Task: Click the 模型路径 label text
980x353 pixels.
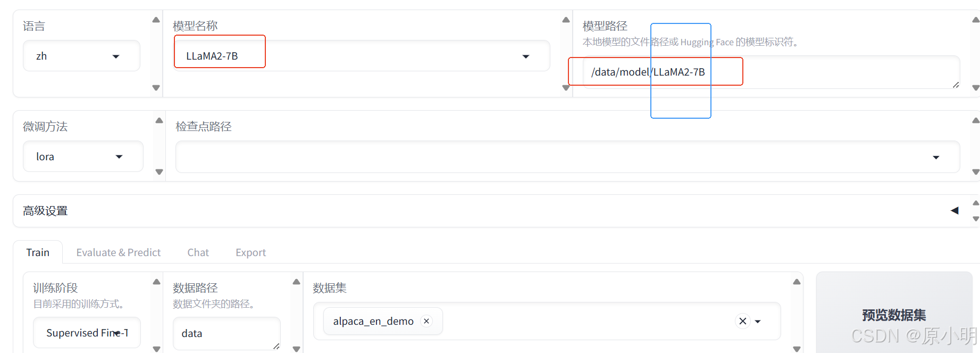Action: click(x=605, y=26)
